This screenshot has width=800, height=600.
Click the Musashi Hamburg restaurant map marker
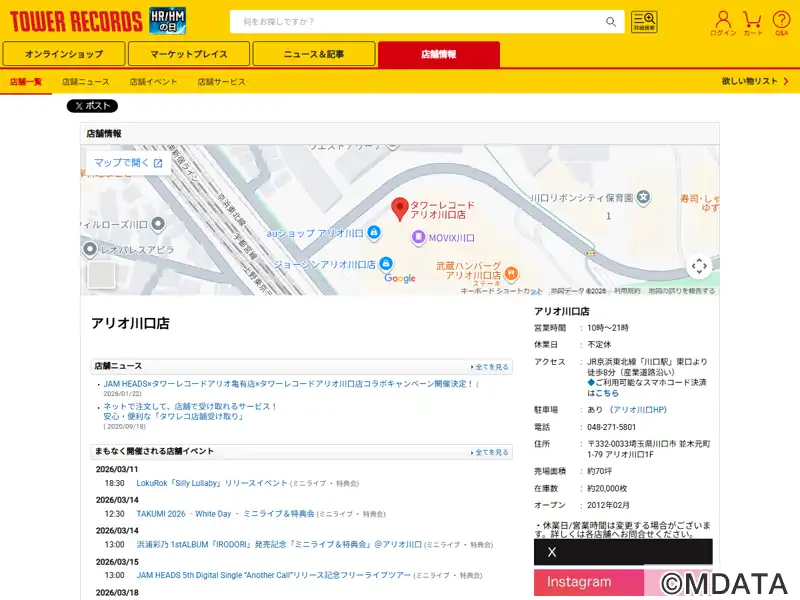[x=511, y=274]
